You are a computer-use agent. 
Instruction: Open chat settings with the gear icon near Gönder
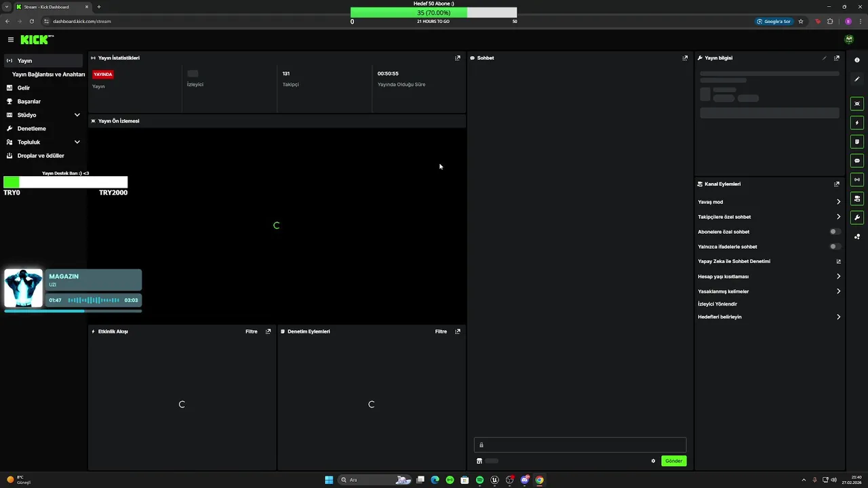pos(654,461)
